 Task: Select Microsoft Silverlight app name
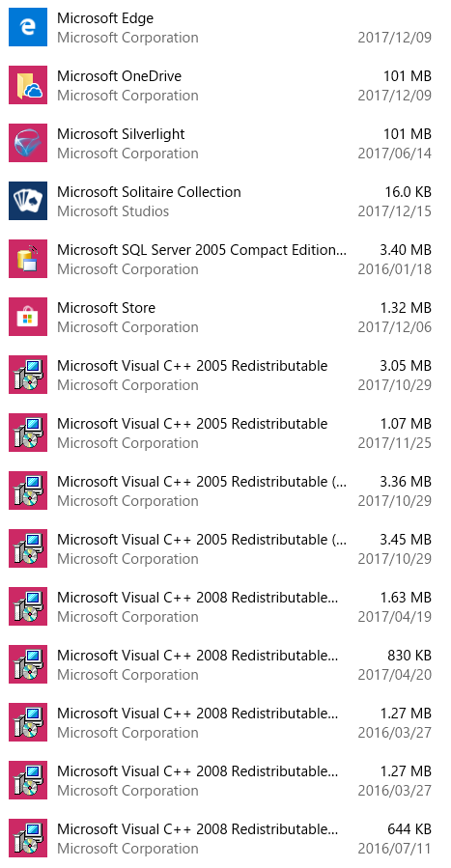(121, 134)
